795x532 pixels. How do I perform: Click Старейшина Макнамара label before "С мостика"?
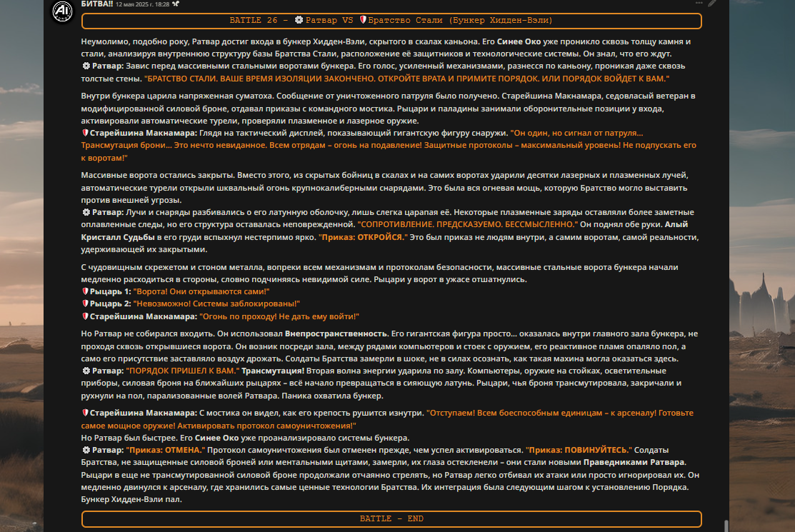tap(144, 413)
